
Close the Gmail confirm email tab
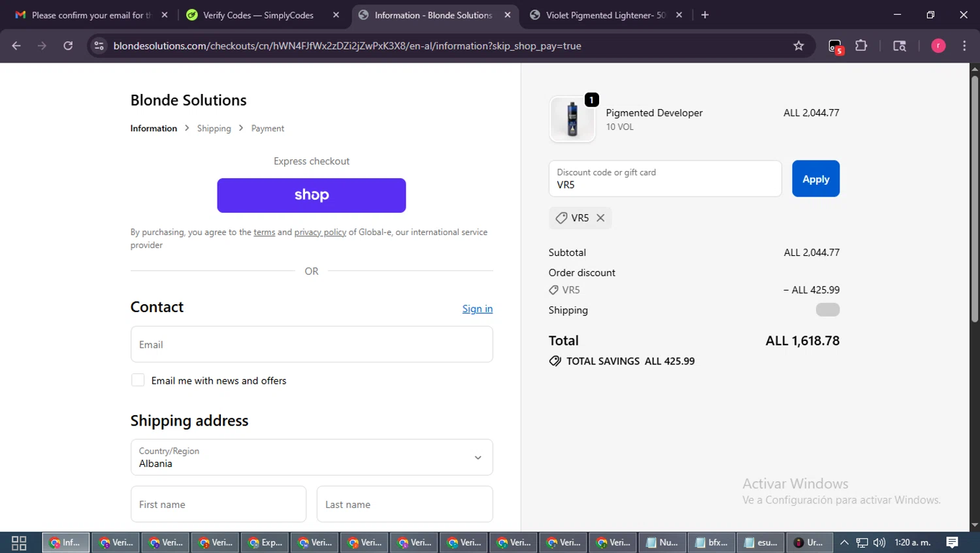click(165, 15)
